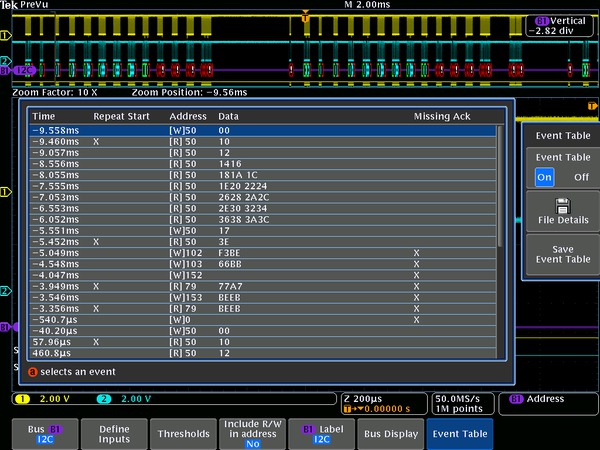Turn Event Table Off

click(x=580, y=176)
